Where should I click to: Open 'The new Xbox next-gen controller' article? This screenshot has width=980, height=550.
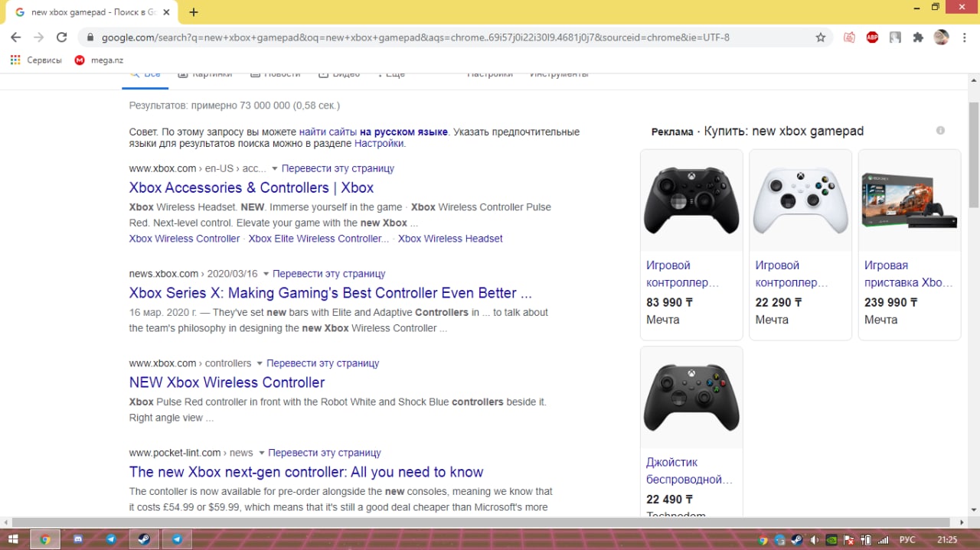click(x=306, y=471)
